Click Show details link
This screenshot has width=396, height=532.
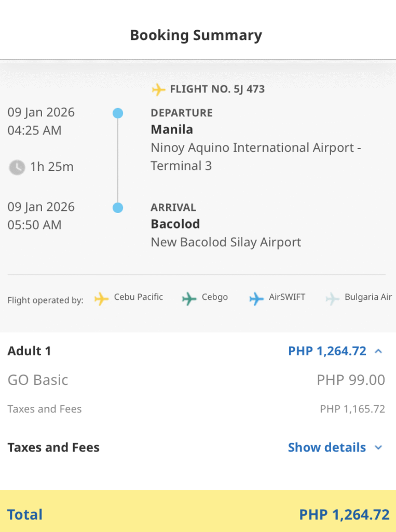click(x=327, y=447)
